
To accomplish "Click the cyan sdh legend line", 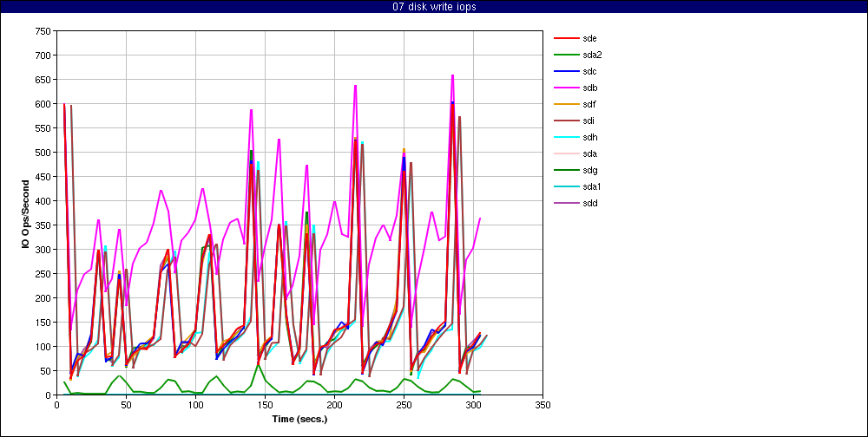I will 565,138.
